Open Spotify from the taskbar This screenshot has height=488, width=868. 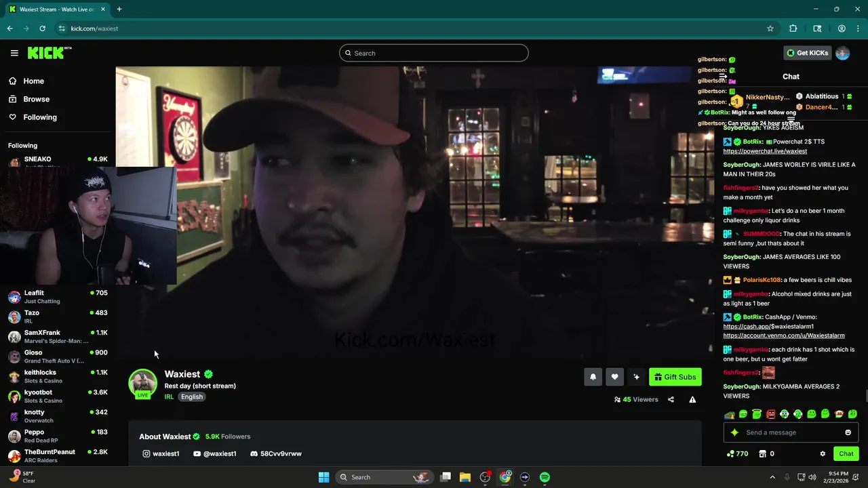click(545, 477)
